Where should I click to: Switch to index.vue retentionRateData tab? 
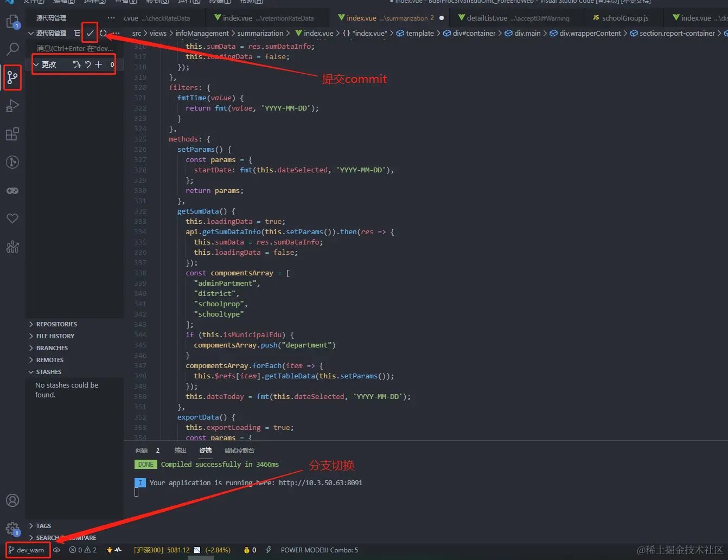click(x=267, y=18)
